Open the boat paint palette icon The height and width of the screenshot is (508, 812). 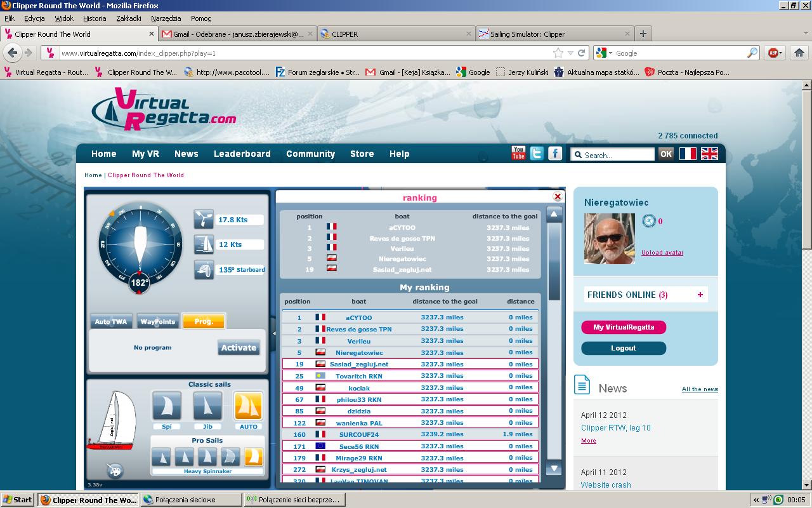[115, 471]
